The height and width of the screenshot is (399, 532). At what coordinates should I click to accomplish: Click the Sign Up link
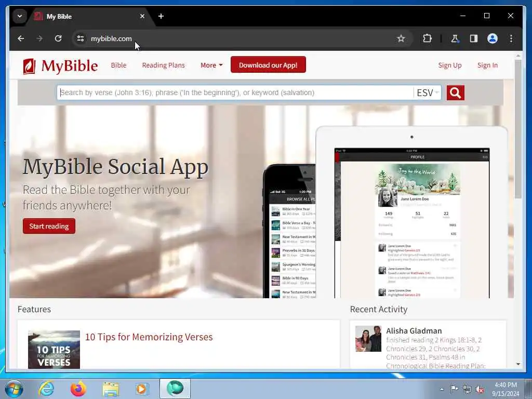pos(449,65)
